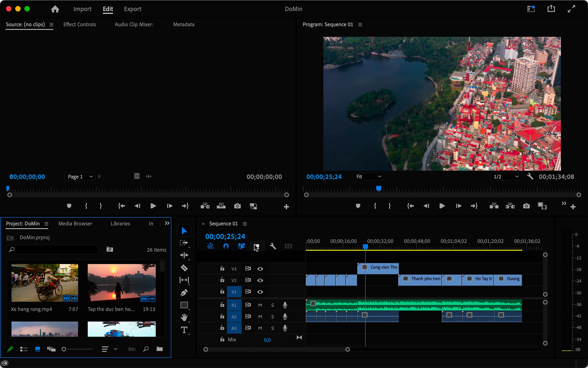Go to In point in Program monitor
This screenshot has height=368, width=588.
410,206
